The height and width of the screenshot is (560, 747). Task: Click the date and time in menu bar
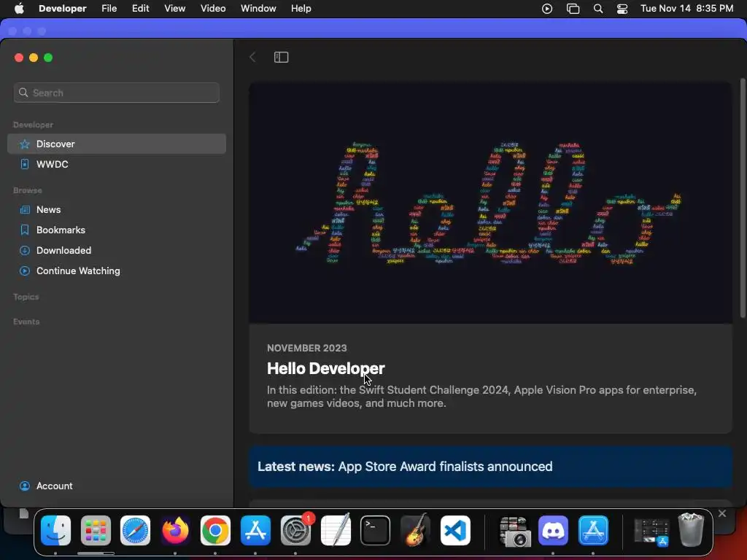(686, 9)
